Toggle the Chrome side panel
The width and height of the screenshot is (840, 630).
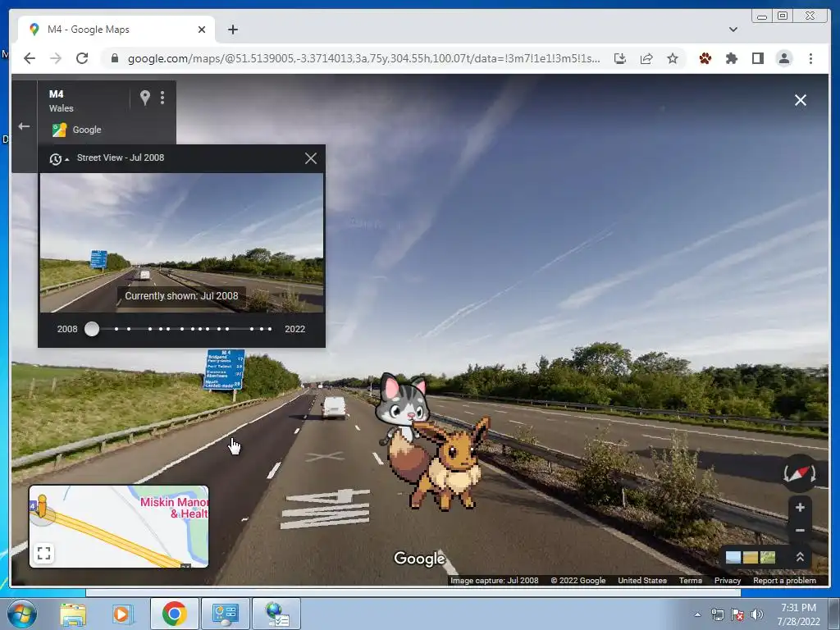tap(757, 58)
